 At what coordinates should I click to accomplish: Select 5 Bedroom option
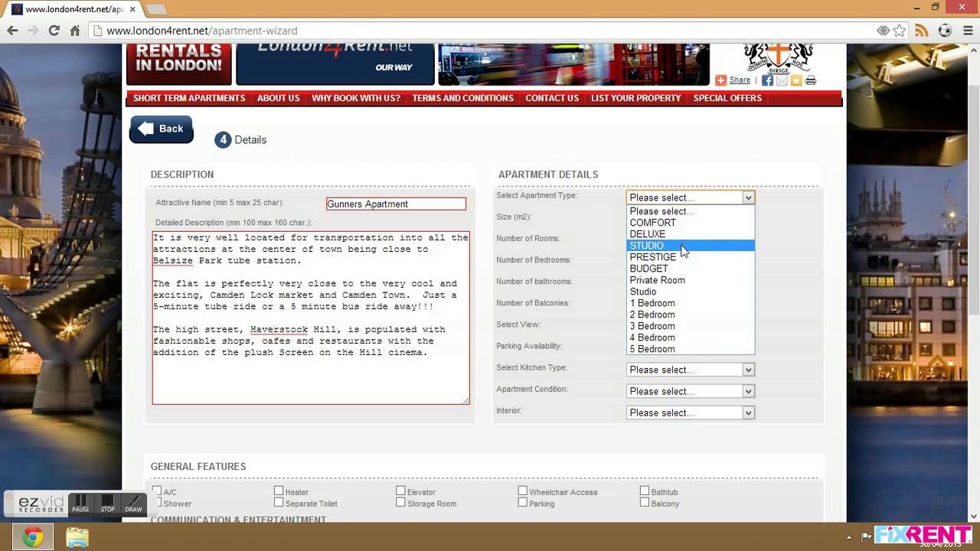[691, 349]
